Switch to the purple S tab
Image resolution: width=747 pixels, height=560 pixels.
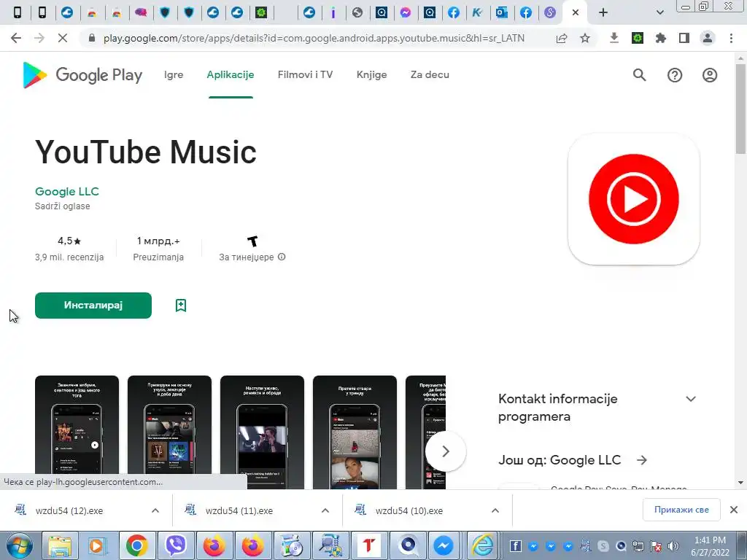click(x=550, y=13)
